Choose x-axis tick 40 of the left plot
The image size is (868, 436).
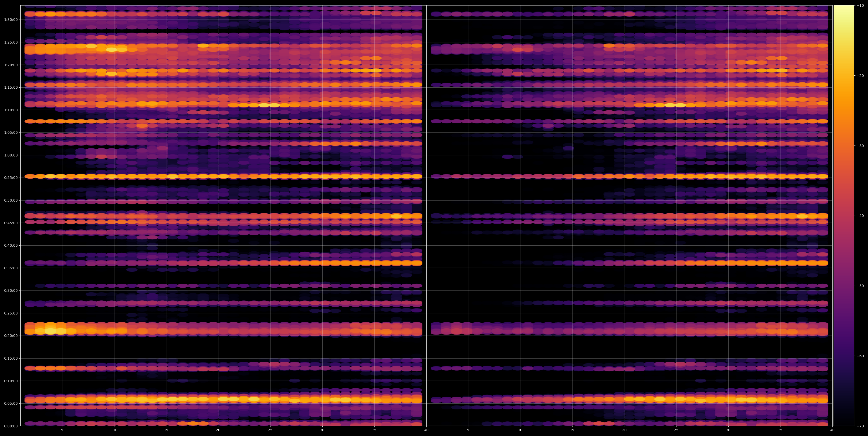426,430
